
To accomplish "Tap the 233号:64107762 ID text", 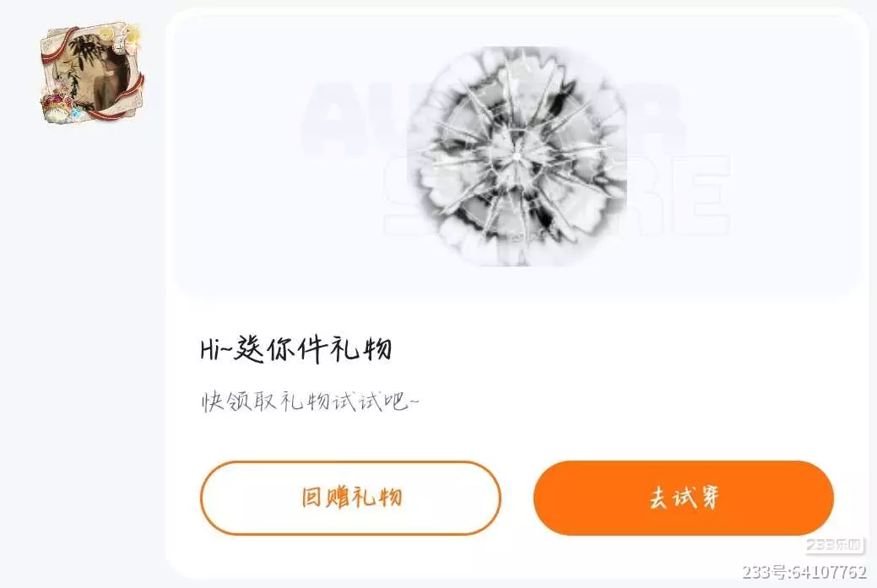I will point(804,572).
